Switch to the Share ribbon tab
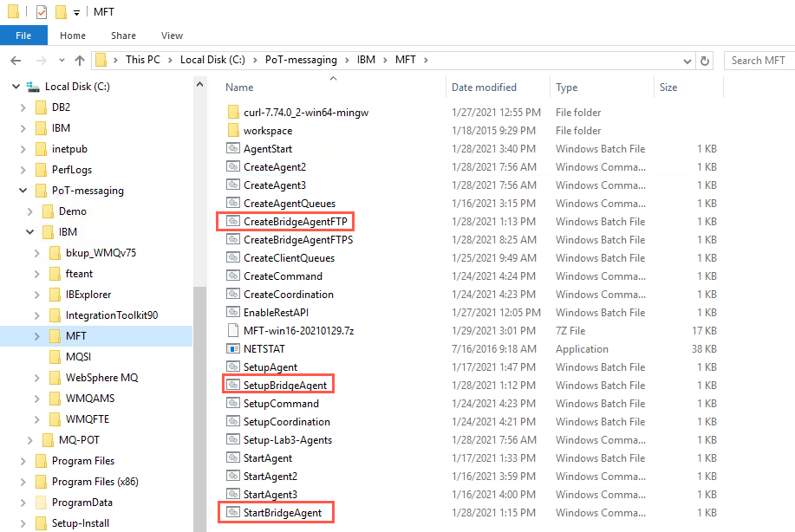The width and height of the screenshot is (795, 532). 123,36
